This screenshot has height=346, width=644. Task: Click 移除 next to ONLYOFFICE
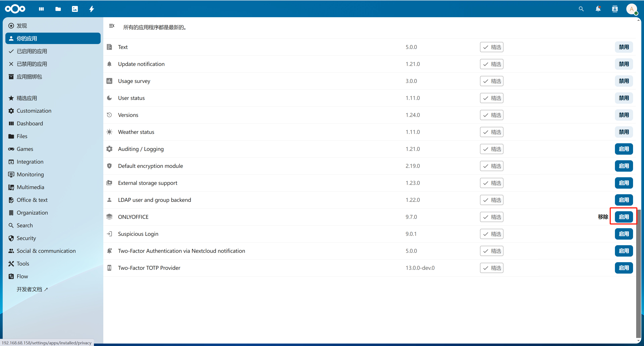[x=603, y=217]
